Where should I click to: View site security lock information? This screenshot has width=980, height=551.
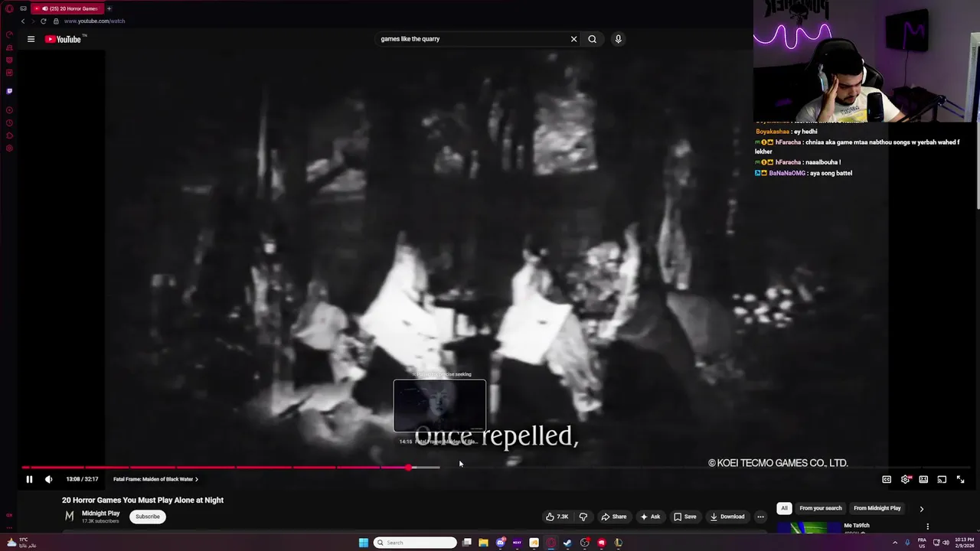tap(56, 21)
